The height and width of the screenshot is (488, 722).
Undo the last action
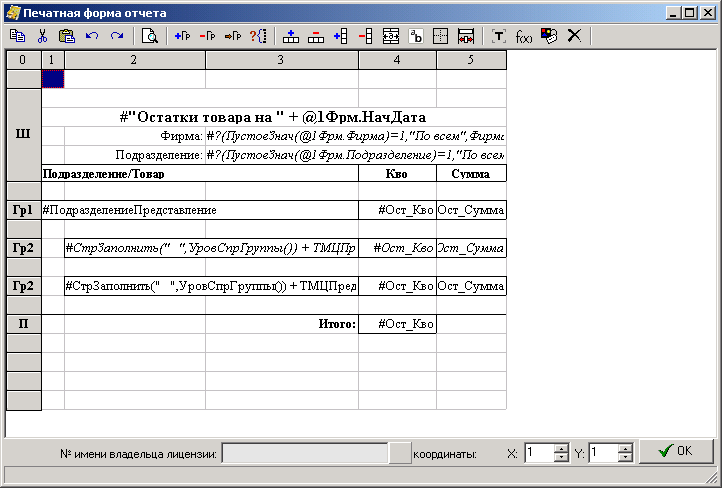(92, 36)
